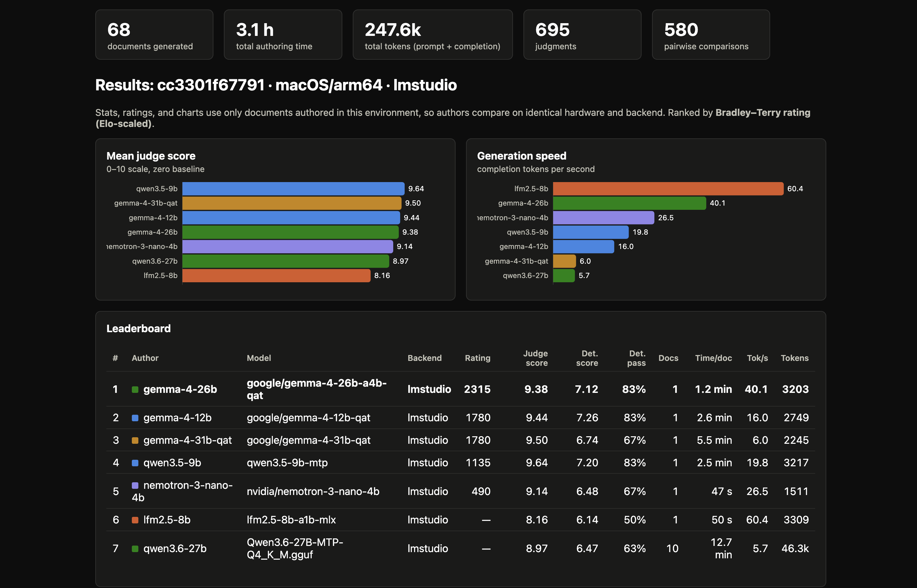The width and height of the screenshot is (917, 588).
Task: Click the qwen3.5-9b bar in Generation speed
Action: click(x=591, y=232)
